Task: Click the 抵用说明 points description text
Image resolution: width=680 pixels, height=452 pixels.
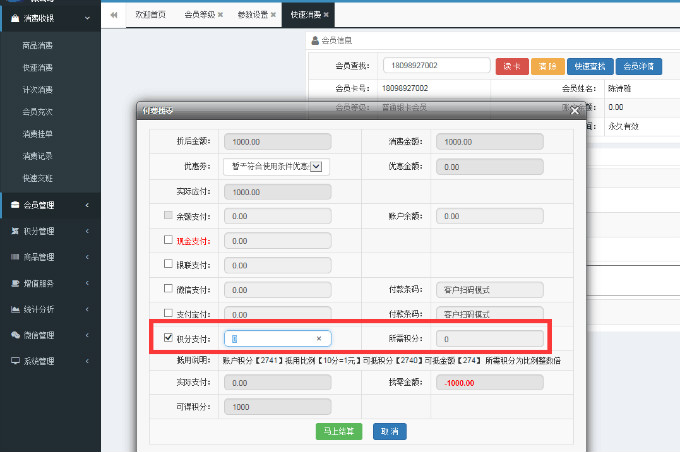Action: pos(392,360)
